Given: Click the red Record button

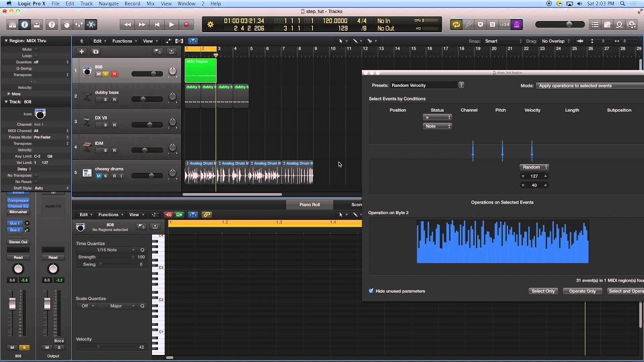Looking at the screenshot, I should (x=186, y=25).
